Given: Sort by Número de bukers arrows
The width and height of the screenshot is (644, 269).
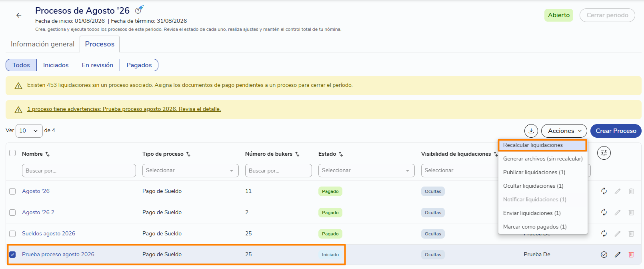Looking at the screenshot, I should [x=297, y=154].
